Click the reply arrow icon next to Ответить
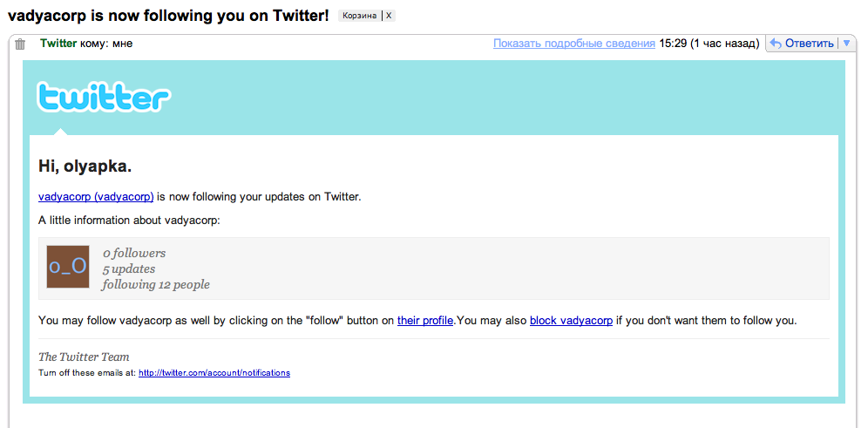Screen dimensions: 868x428 coord(776,44)
